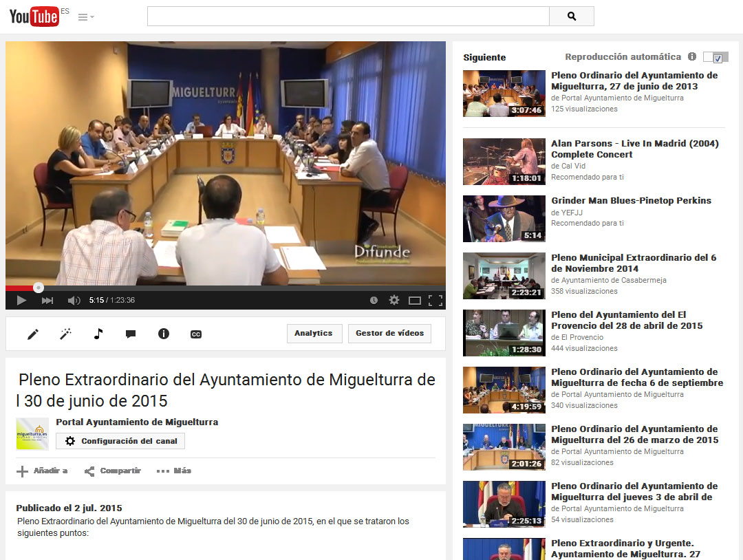
Task: Open the annotations speech bubble tool
Action: pos(131,334)
